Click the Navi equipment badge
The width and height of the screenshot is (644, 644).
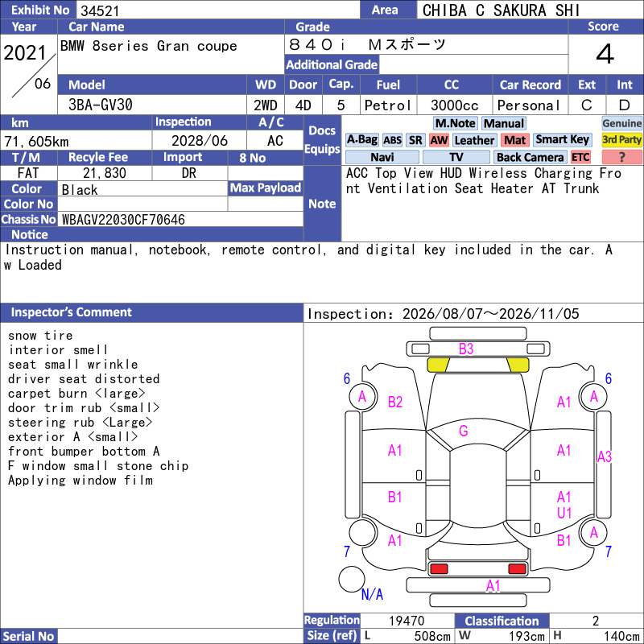(x=382, y=157)
